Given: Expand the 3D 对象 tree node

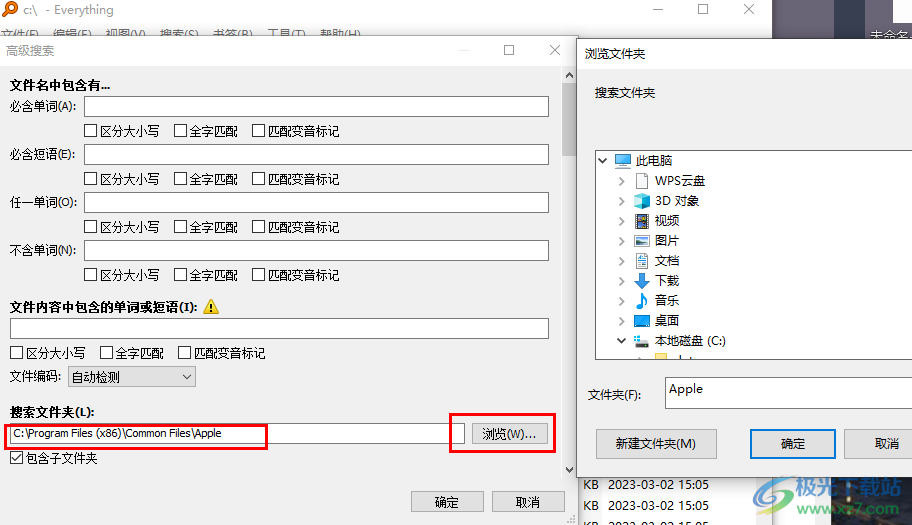Looking at the screenshot, I should 621,201.
